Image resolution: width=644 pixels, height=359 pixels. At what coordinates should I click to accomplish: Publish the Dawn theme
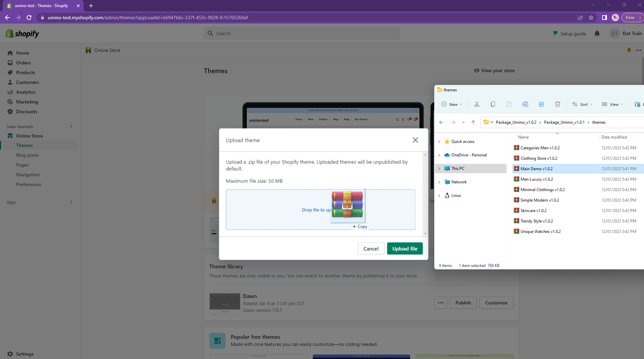463,303
